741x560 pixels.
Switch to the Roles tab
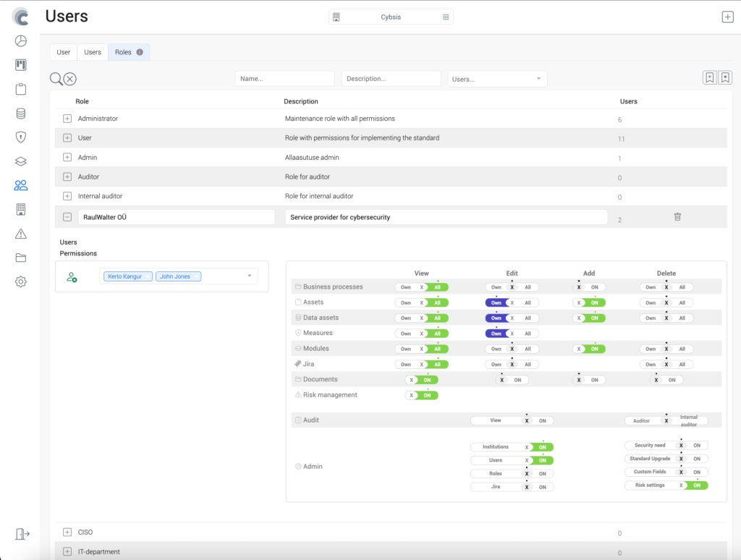[x=128, y=52]
